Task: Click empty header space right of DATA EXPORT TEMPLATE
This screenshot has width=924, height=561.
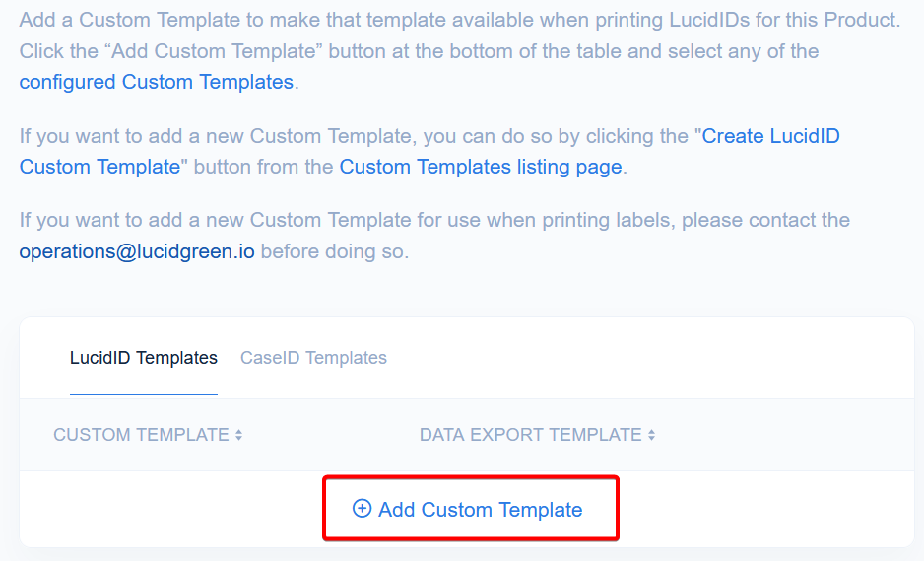Action: point(788,435)
